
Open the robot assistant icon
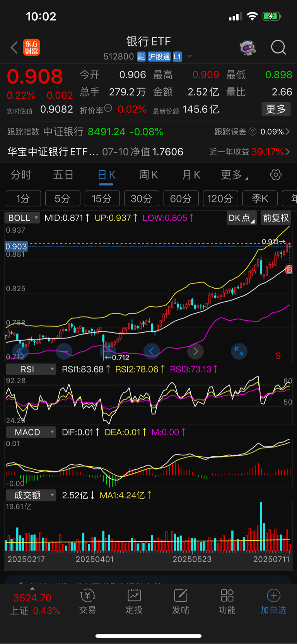pos(248,48)
